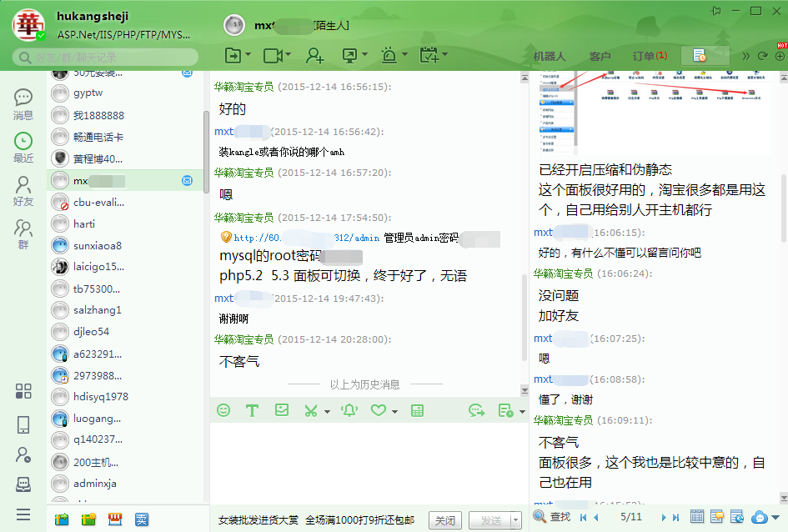This screenshot has width=788, height=532.
Task: Click the 关闭 button
Action: tap(445, 520)
